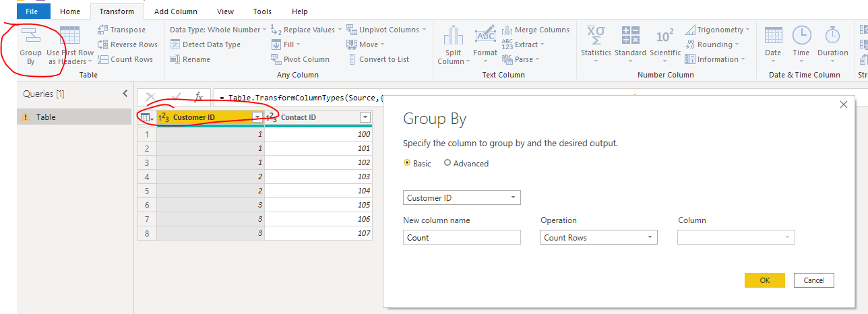The width and height of the screenshot is (868, 314).
Task: Click the Format text column icon
Action: (485, 35)
